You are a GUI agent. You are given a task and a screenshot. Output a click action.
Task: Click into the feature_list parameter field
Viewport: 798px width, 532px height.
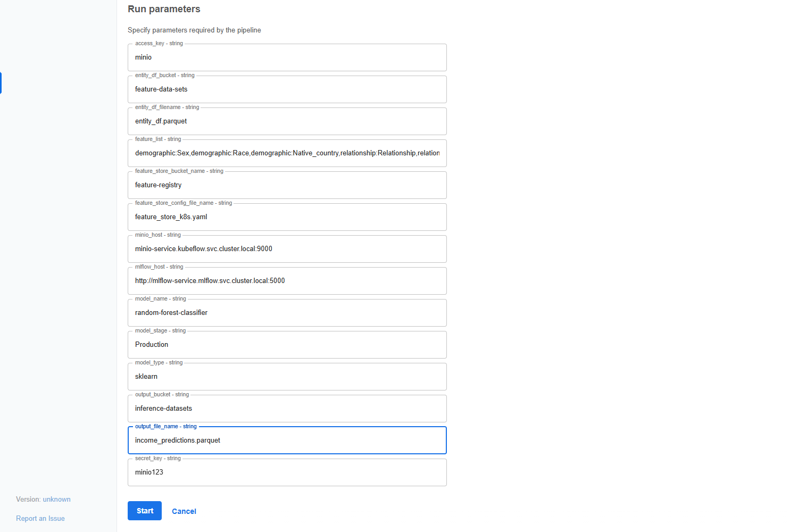[287, 153]
